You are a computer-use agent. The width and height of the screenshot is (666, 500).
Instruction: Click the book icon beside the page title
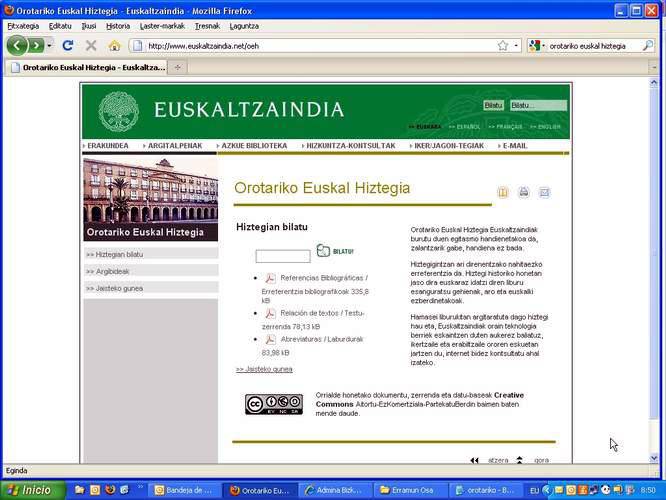point(503,192)
